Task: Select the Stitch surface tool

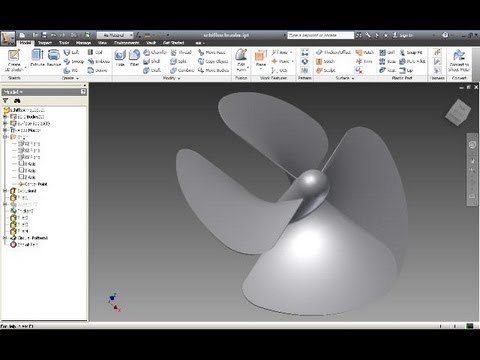Action: point(325,61)
